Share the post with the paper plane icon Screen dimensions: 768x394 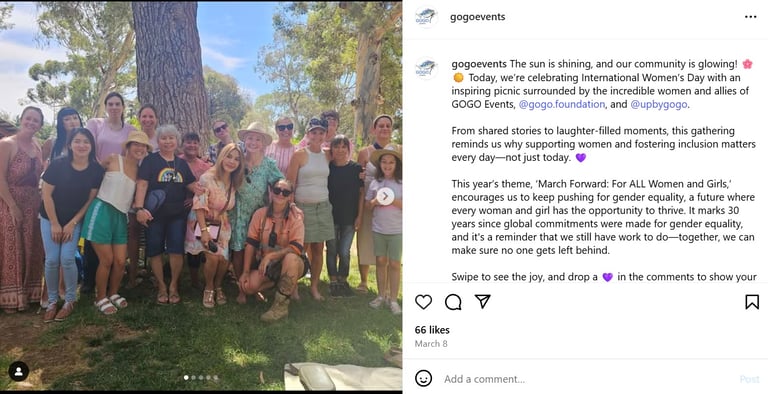(x=482, y=301)
